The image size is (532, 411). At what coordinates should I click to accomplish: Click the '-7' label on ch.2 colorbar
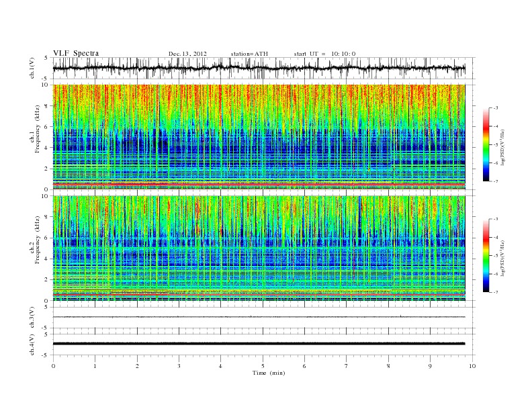(x=496, y=292)
